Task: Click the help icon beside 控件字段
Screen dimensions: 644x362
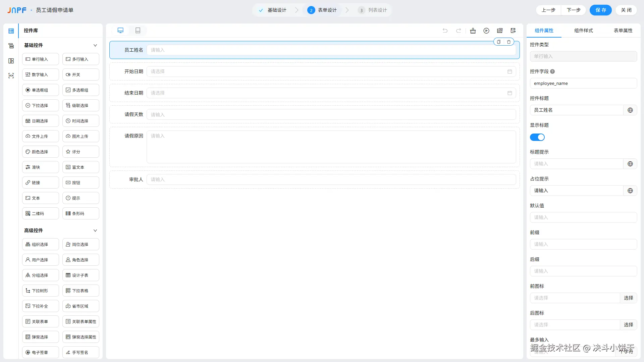Action: pyautogui.click(x=552, y=71)
